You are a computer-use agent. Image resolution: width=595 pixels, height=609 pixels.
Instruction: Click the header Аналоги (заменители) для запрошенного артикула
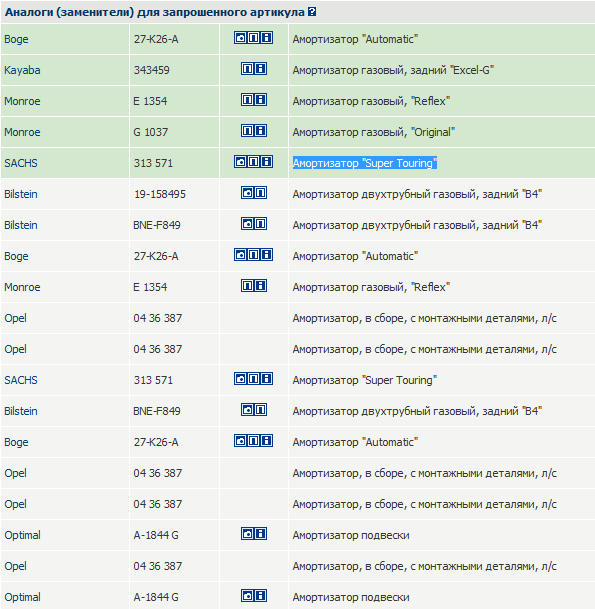click(x=155, y=12)
